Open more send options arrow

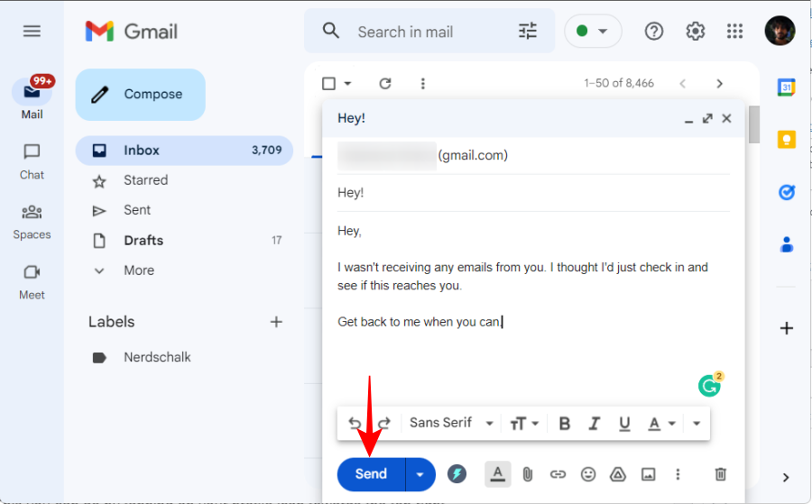420,474
